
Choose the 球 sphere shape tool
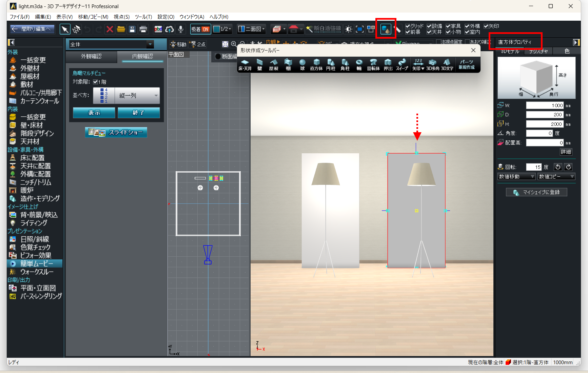(x=302, y=64)
